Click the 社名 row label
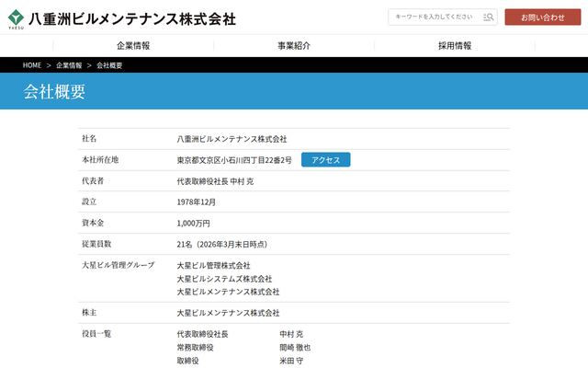 pos(89,139)
